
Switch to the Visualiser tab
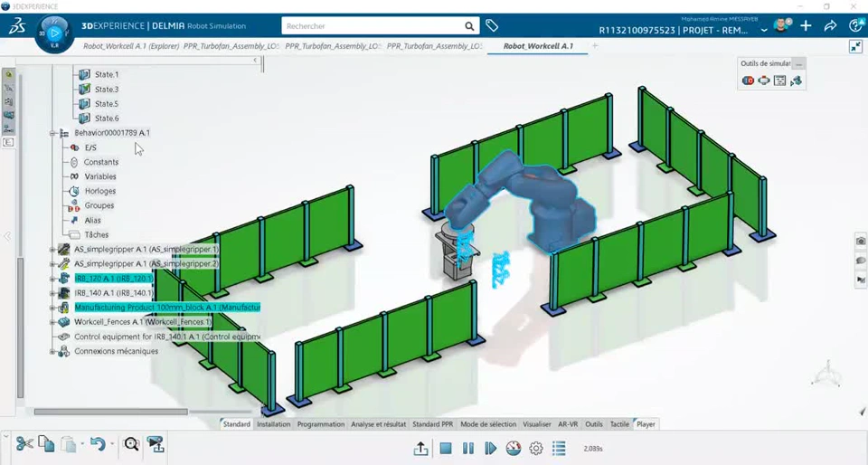537,424
